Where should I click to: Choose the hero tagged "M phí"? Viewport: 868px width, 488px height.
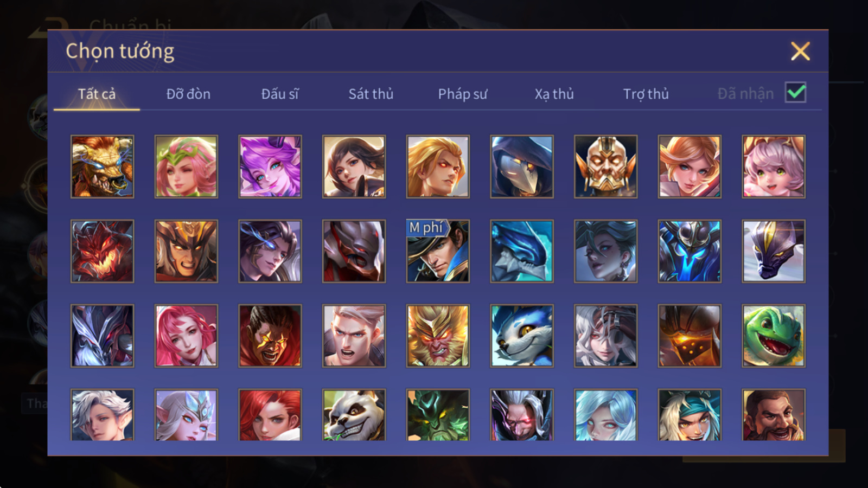pyautogui.click(x=438, y=251)
